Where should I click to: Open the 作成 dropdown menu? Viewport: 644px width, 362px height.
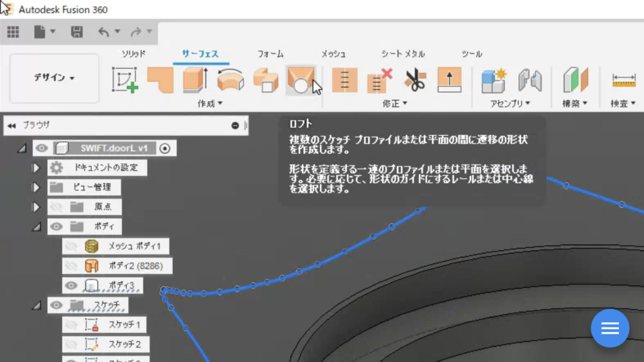coord(210,104)
